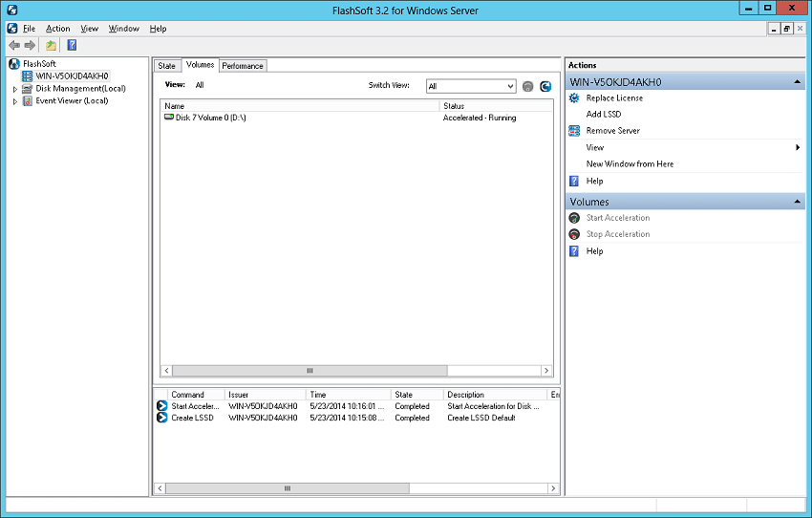Click the volume list horizontal scrollbar thumb
812x518 pixels.
[310, 371]
